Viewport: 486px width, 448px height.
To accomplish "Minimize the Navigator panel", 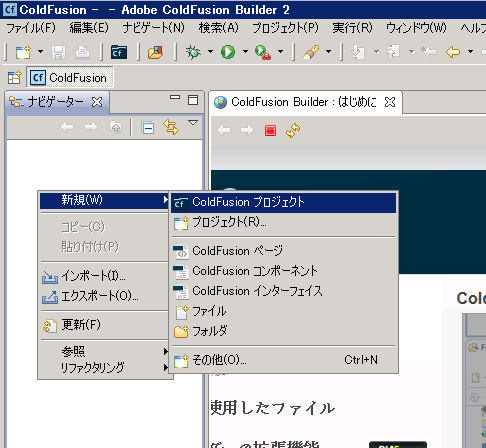I will [175, 98].
